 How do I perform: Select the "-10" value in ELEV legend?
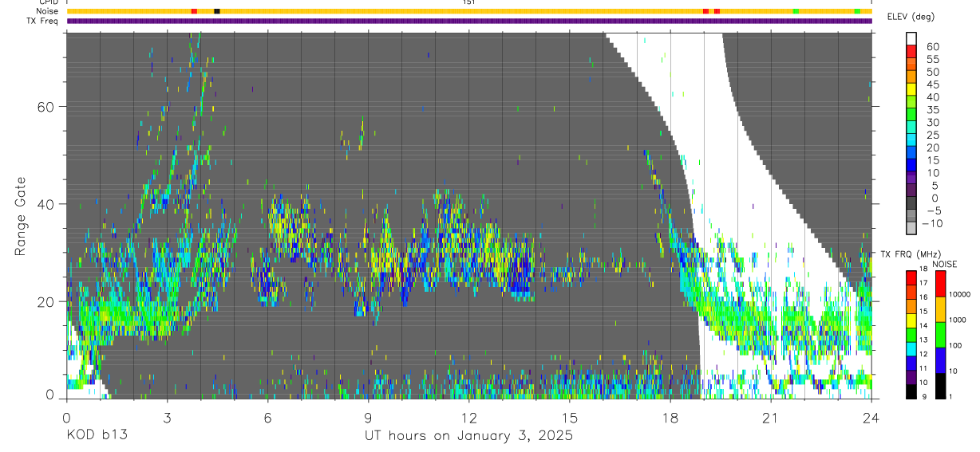931,223
